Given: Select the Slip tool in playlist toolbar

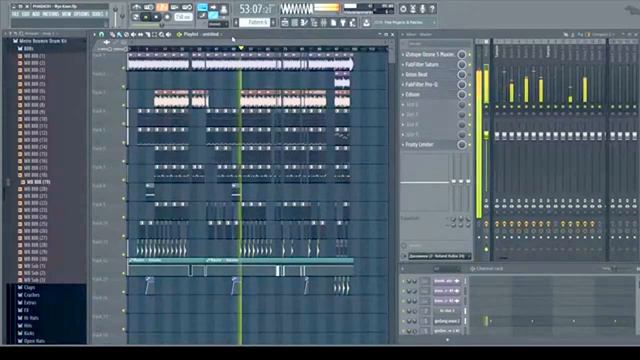Looking at the screenshot, I should pos(140,34).
